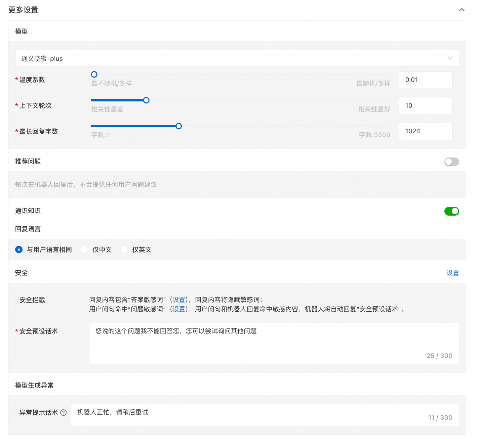Click the 温度系数 slider handle
Viewport: 478px width, 448px height.
tap(94, 74)
